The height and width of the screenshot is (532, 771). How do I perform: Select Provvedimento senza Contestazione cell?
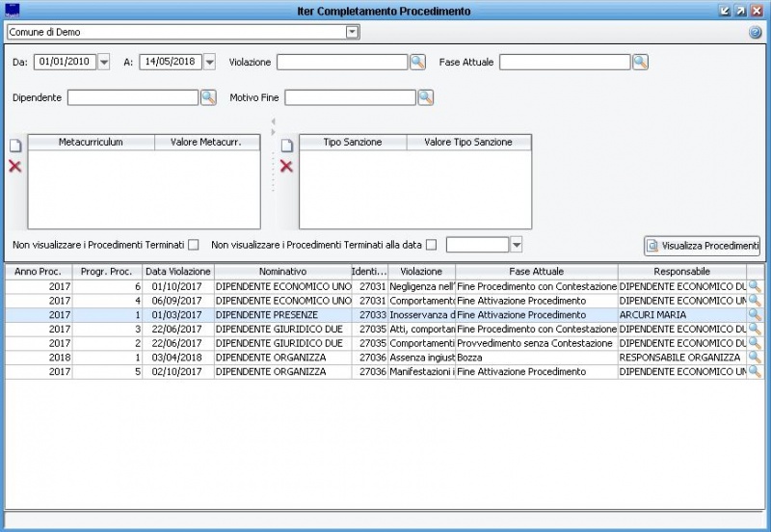click(537, 343)
